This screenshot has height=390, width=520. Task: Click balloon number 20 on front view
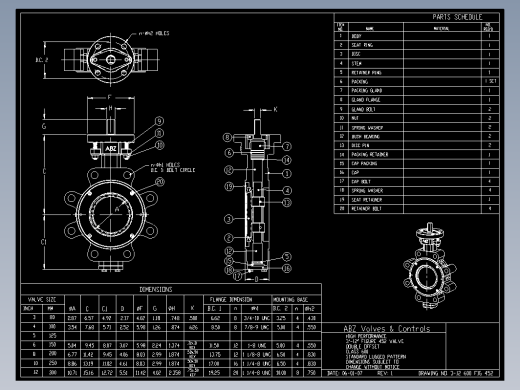point(160,182)
